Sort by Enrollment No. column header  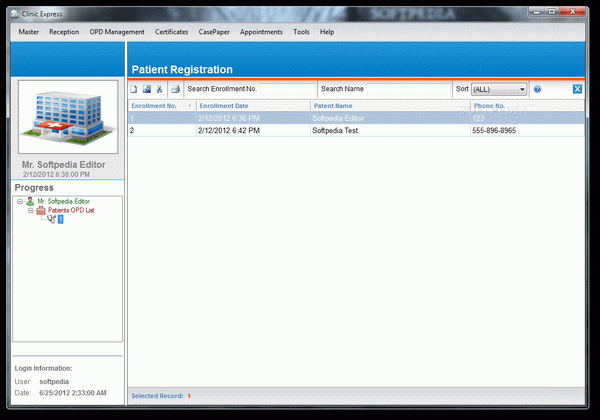[162, 106]
